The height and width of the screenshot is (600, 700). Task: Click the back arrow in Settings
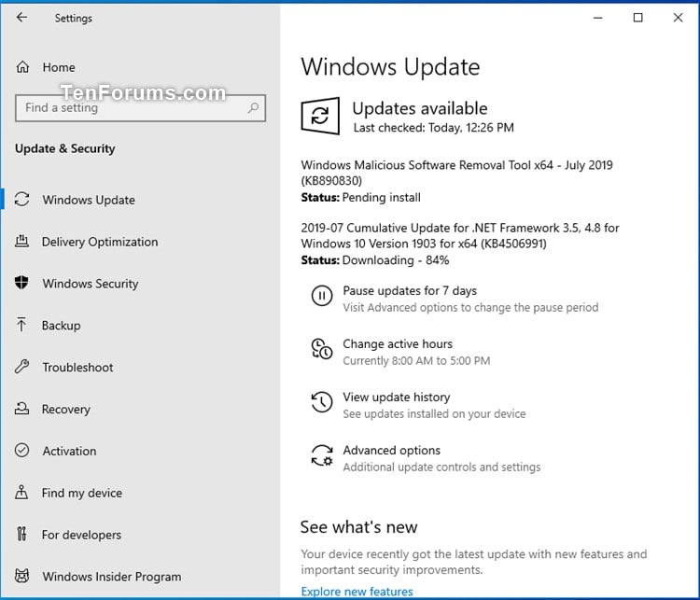point(21,18)
